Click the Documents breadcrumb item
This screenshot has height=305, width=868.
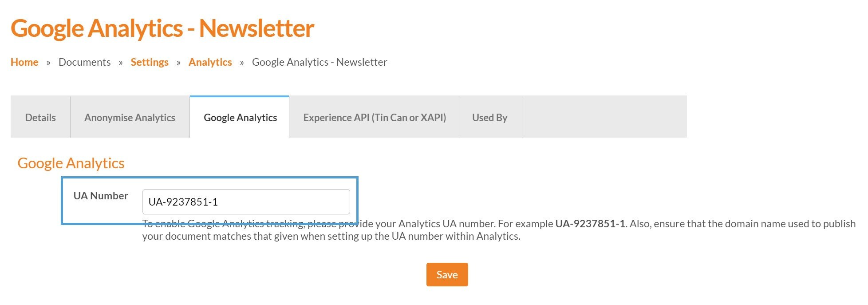click(x=84, y=62)
